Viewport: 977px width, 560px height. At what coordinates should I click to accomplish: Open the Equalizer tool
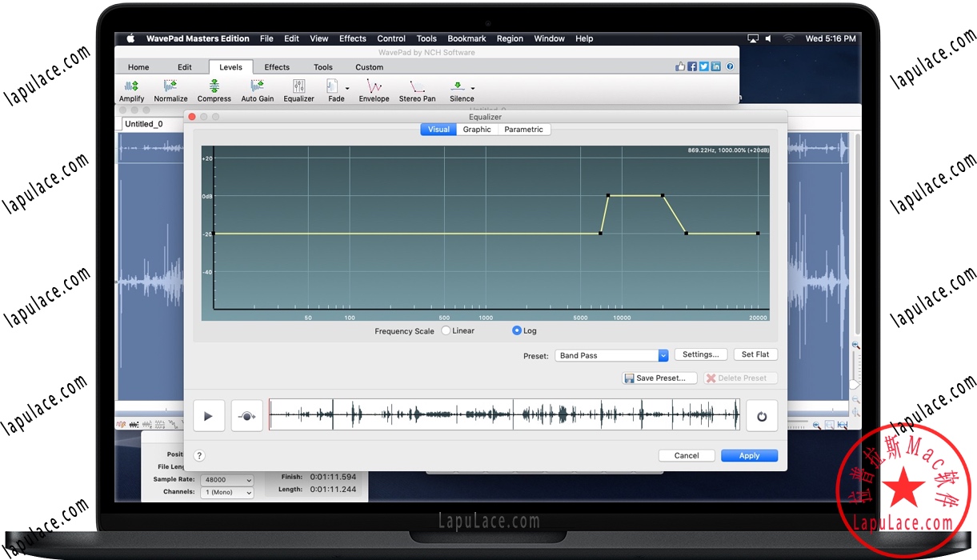coord(298,88)
